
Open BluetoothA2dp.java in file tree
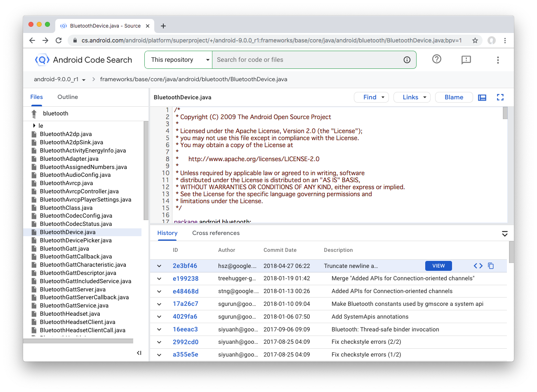pos(66,134)
